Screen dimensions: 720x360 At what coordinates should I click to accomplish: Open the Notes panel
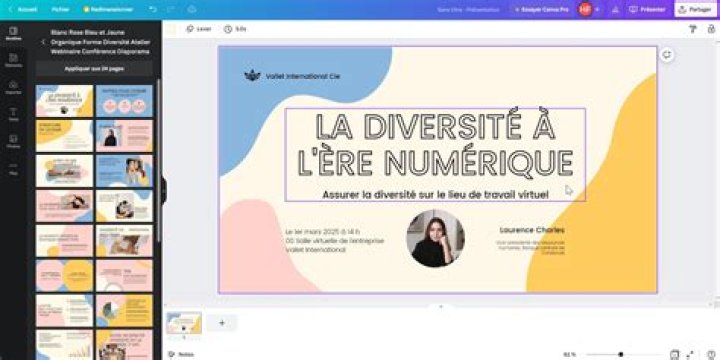tap(181, 354)
